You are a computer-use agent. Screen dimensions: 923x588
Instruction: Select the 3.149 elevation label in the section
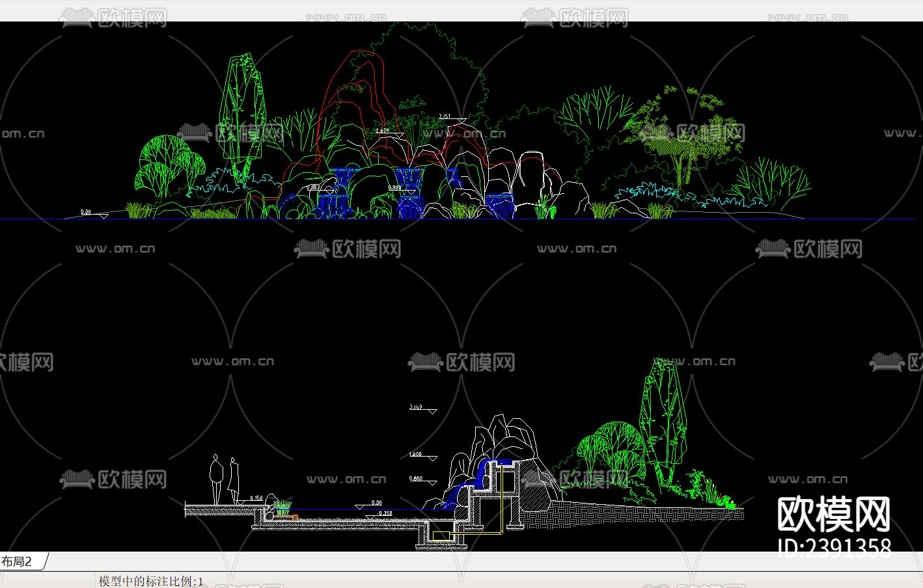[x=415, y=407]
